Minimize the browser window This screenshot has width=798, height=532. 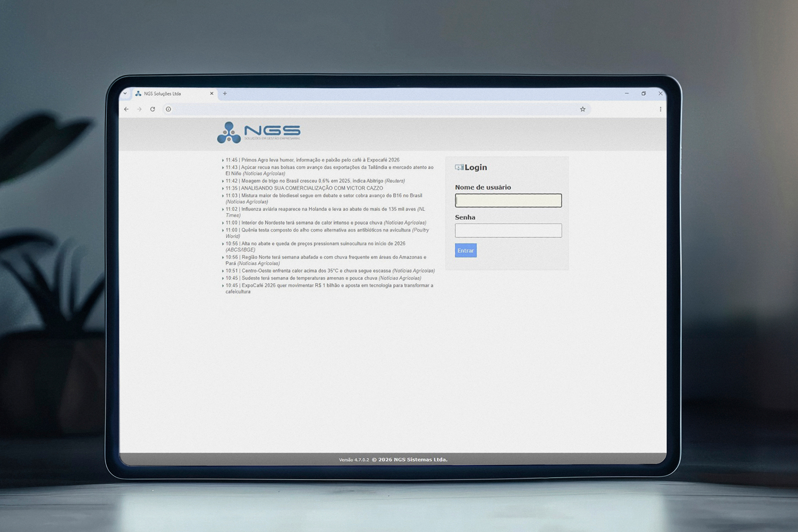point(627,93)
